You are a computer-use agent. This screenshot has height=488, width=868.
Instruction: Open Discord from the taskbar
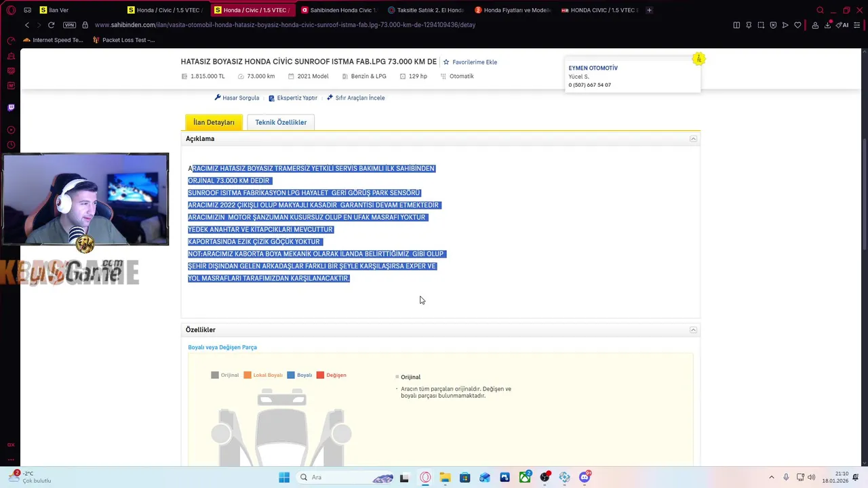coord(585,477)
